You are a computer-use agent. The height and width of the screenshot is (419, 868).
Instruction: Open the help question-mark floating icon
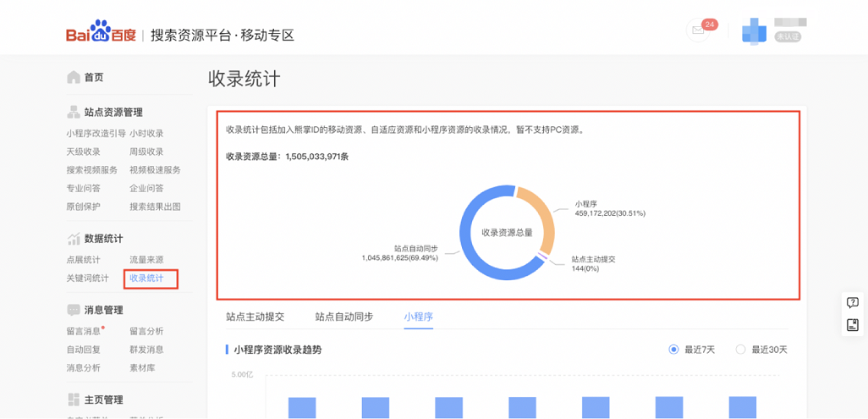[x=852, y=303]
